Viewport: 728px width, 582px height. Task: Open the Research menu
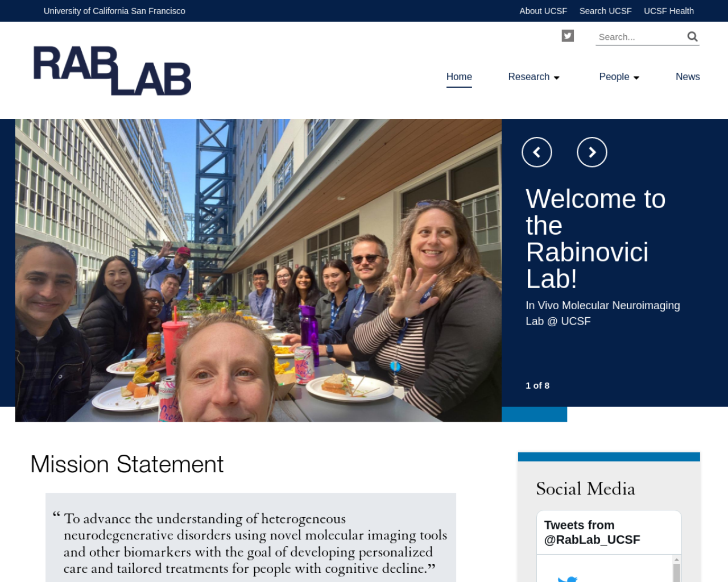point(529,77)
